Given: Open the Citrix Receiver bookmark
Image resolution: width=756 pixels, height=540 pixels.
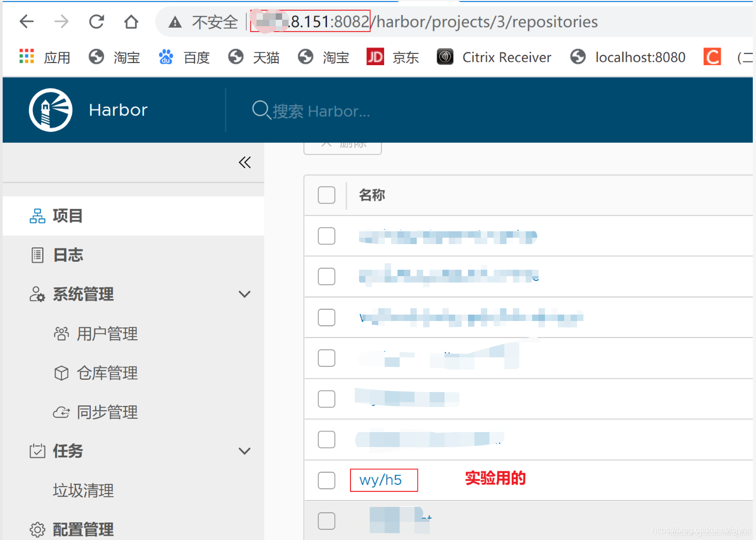Looking at the screenshot, I should (494, 57).
